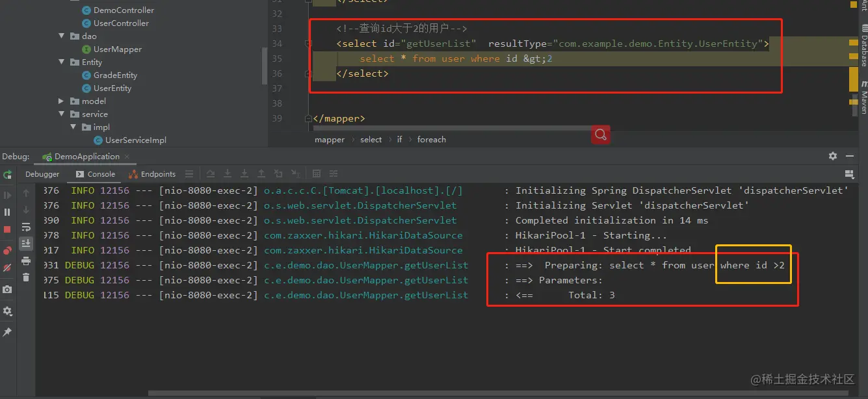Click the Mute Breakpoints icon
This screenshot has width=868, height=399.
[8, 268]
